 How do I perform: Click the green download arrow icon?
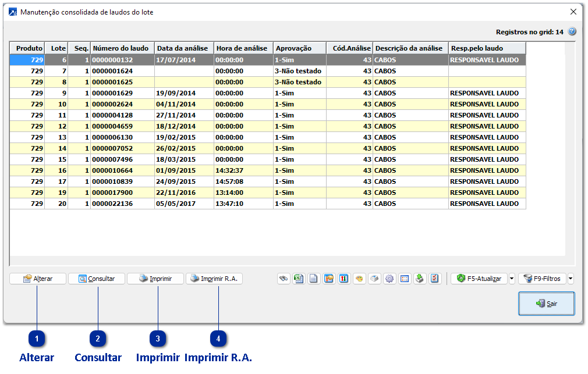pos(420,279)
